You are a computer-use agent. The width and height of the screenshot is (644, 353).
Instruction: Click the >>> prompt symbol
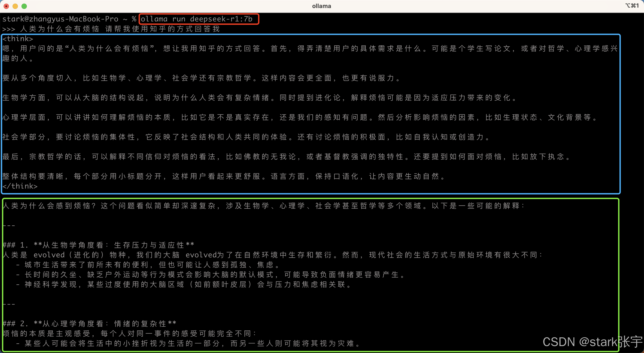[x=9, y=29]
